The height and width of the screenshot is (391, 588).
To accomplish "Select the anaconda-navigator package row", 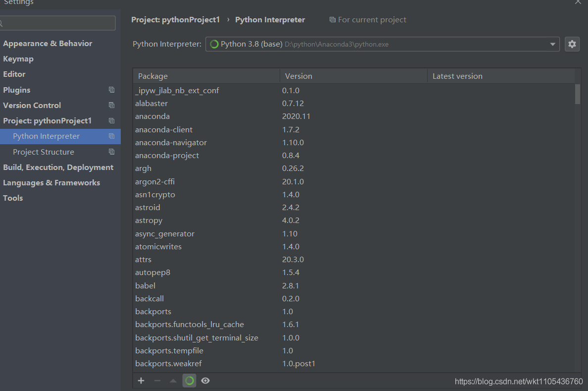I will coord(171,143).
